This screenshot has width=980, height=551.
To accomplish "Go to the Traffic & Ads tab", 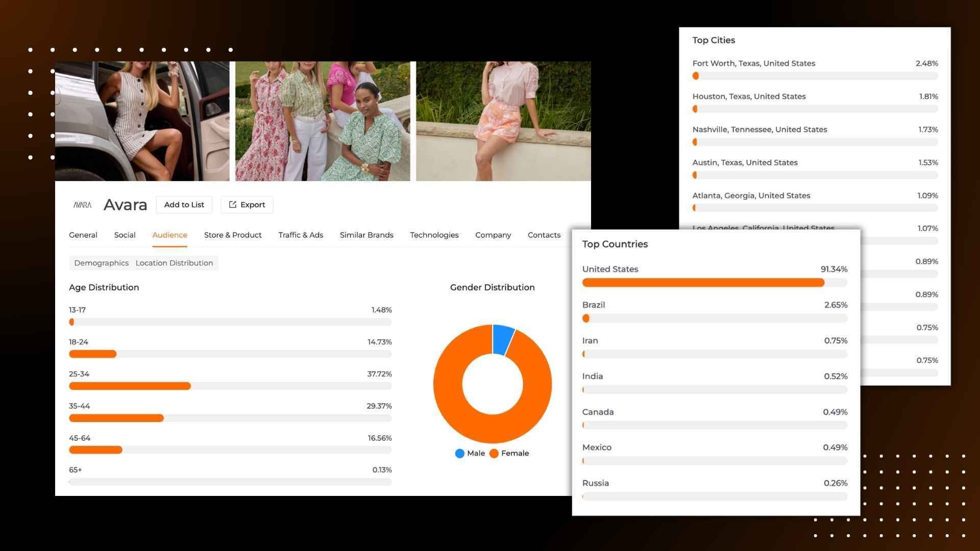I will tap(301, 235).
